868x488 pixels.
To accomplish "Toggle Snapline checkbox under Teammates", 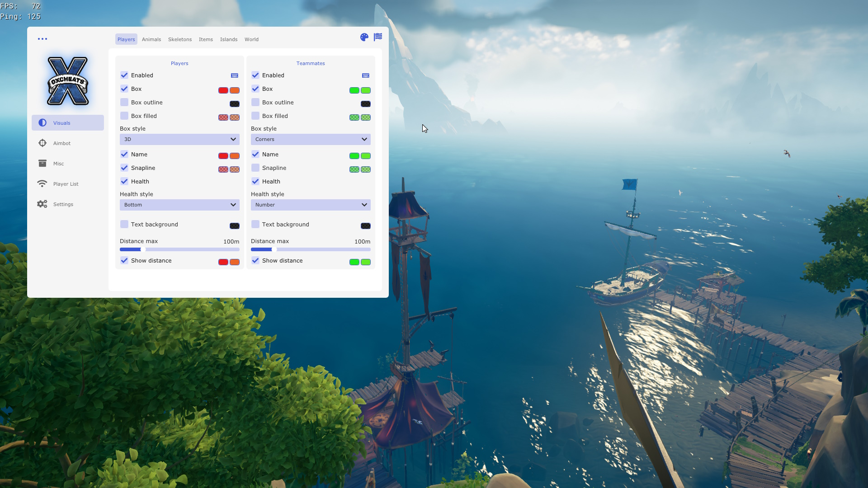I will (255, 168).
